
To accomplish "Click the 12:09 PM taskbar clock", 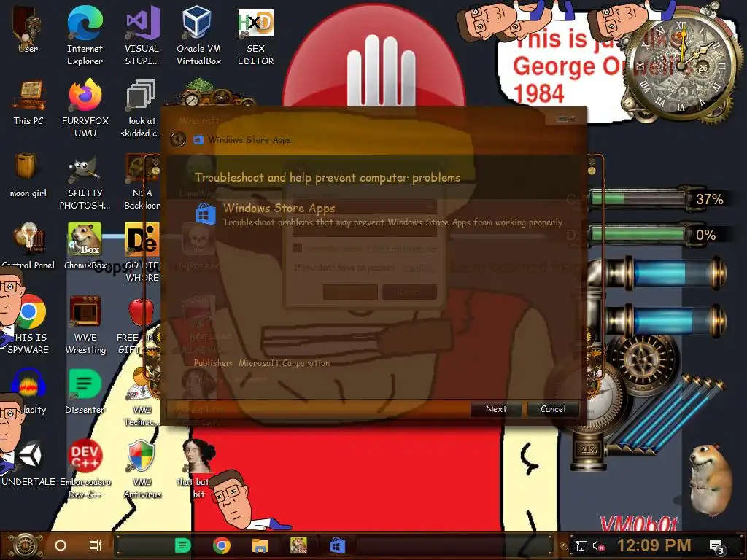I will point(654,545).
